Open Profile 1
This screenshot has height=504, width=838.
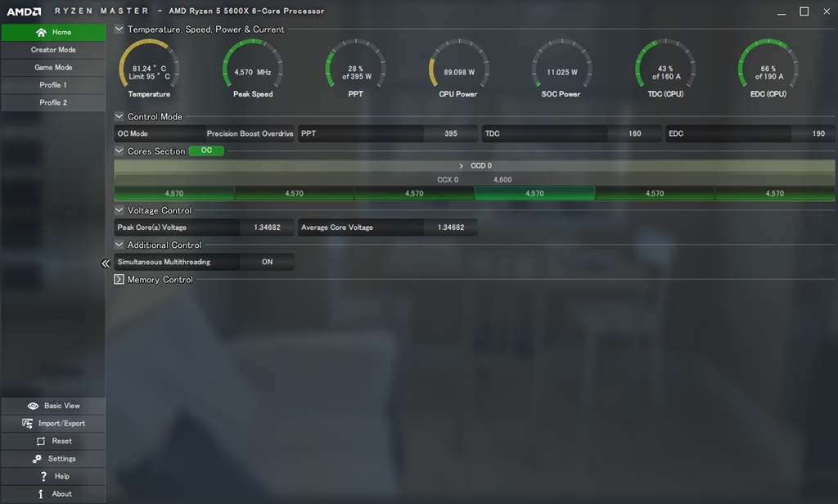(x=53, y=85)
